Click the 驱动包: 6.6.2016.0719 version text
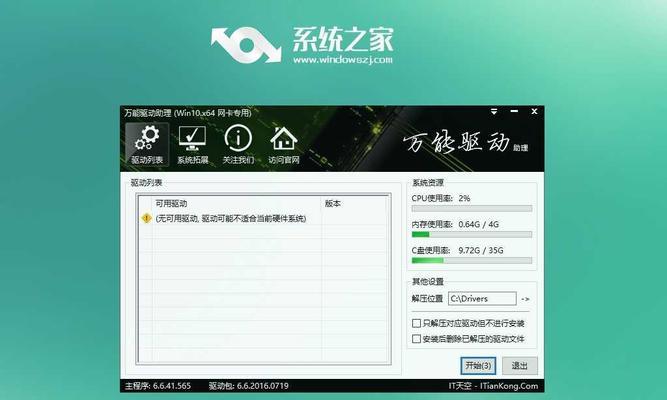Viewport: 667px width, 400px height. (x=248, y=386)
